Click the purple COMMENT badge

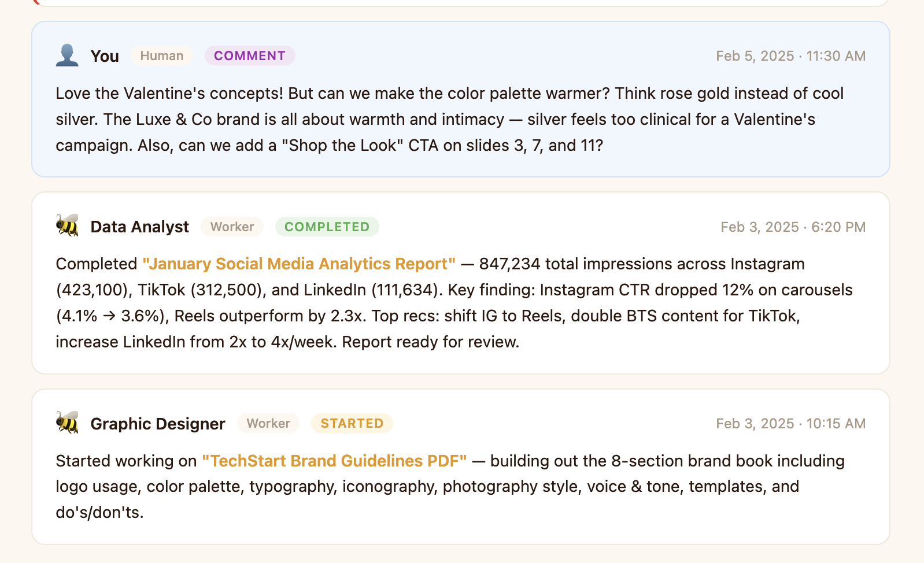click(x=250, y=55)
